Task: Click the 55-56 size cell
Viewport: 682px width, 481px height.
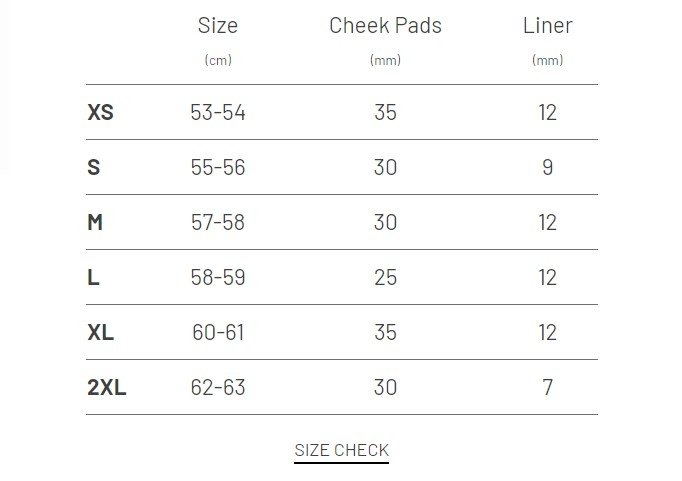Action: point(218,167)
